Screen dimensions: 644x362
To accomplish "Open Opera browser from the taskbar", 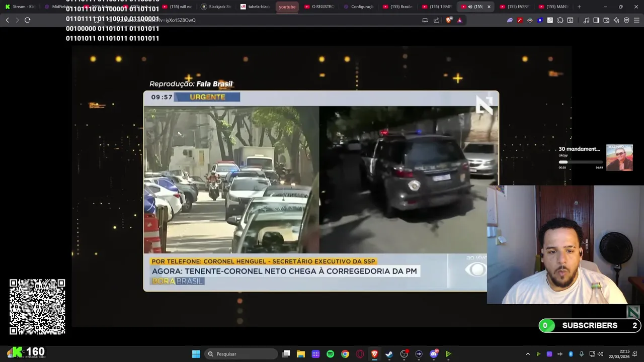I will pyautogui.click(x=360, y=354).
